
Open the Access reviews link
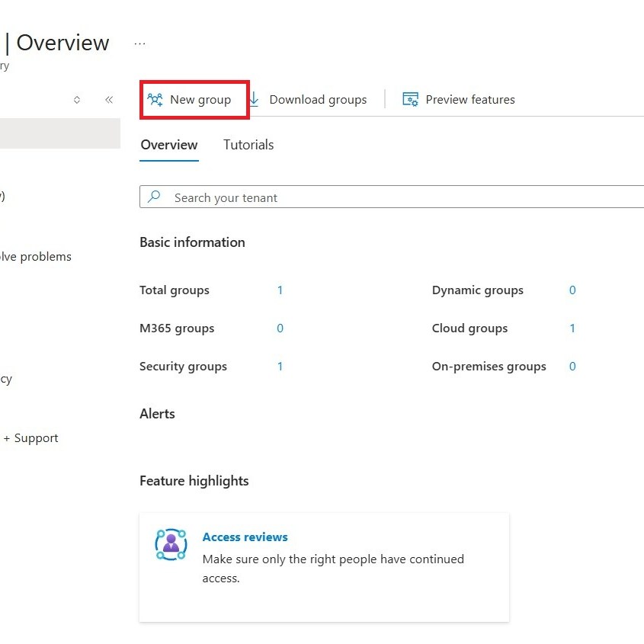245,537
